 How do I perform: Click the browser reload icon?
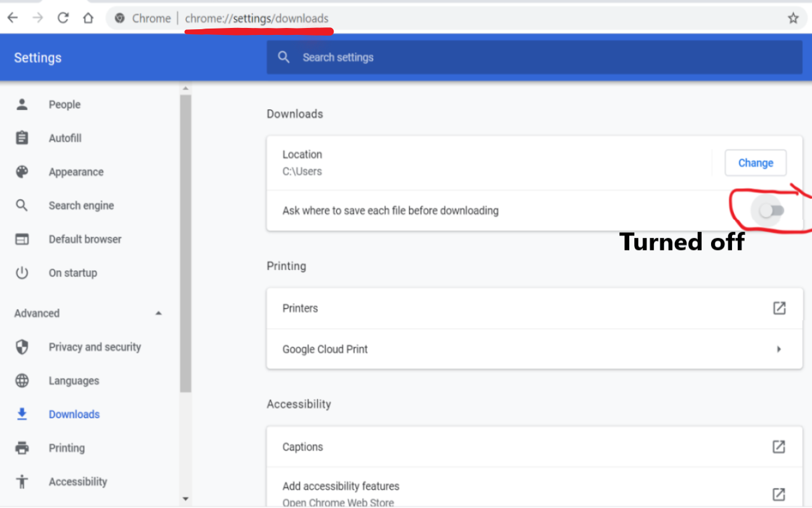[63, 18]
